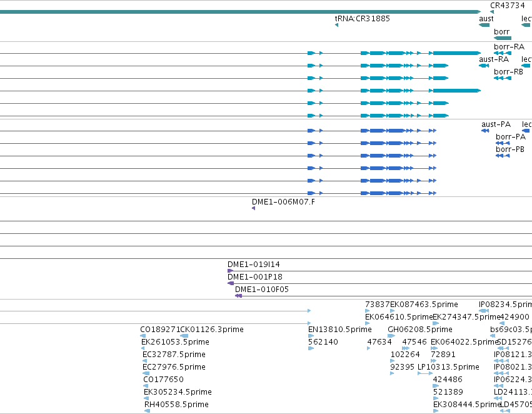Click the borr-RB transcript
Screen dimensions: 532x414
(x=503, y=78)
